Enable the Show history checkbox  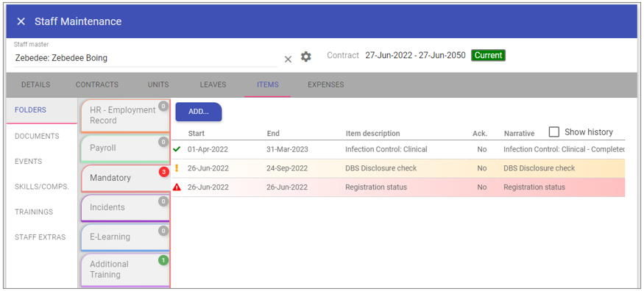click(x=554, y=132)
